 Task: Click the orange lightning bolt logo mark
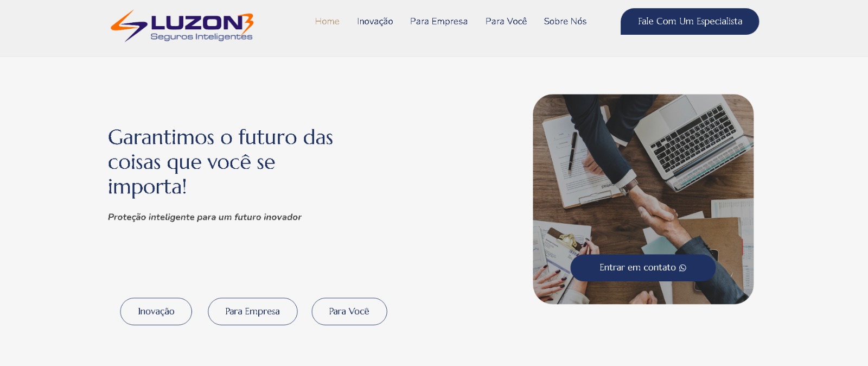pyautogui.click(x=129, y=26)
